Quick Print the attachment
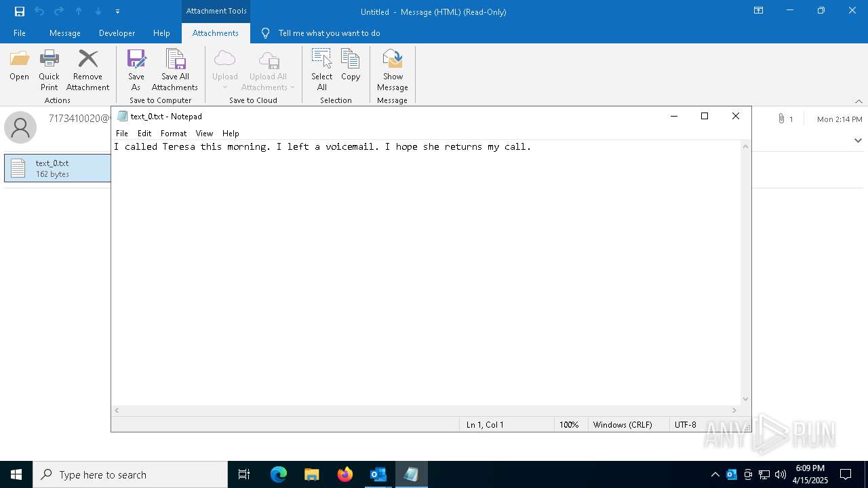 [x=49, y=70]
